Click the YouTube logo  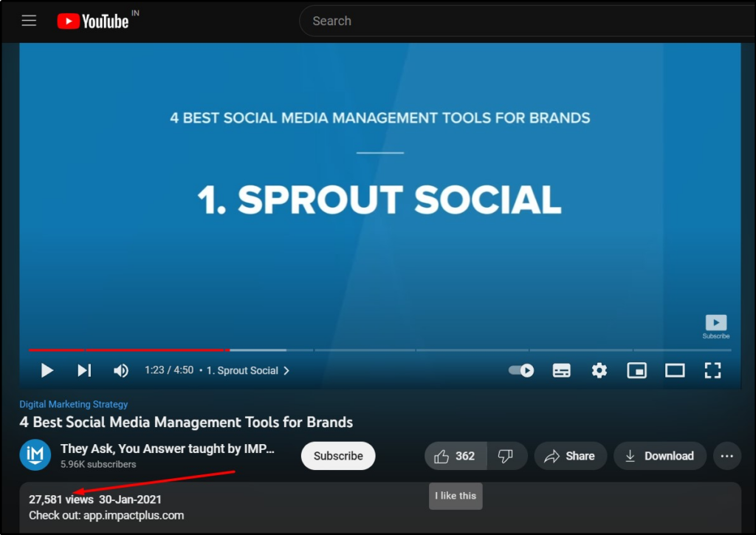coord(94,21)
